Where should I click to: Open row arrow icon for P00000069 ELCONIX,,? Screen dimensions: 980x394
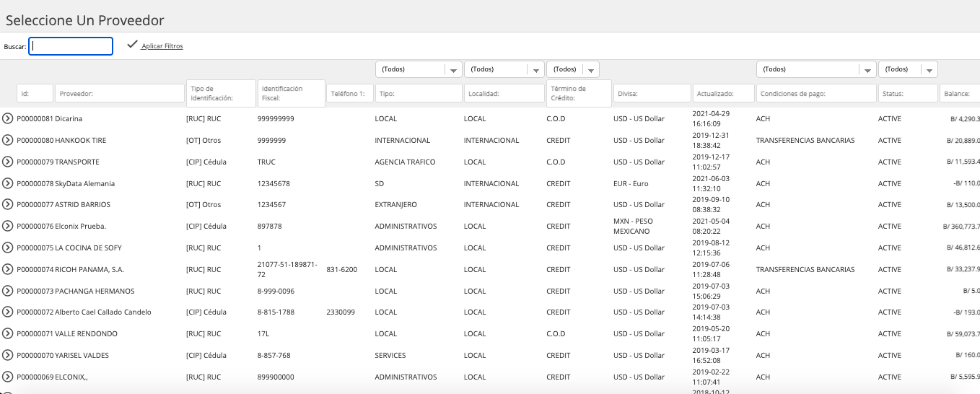click(x=8, y=377)
